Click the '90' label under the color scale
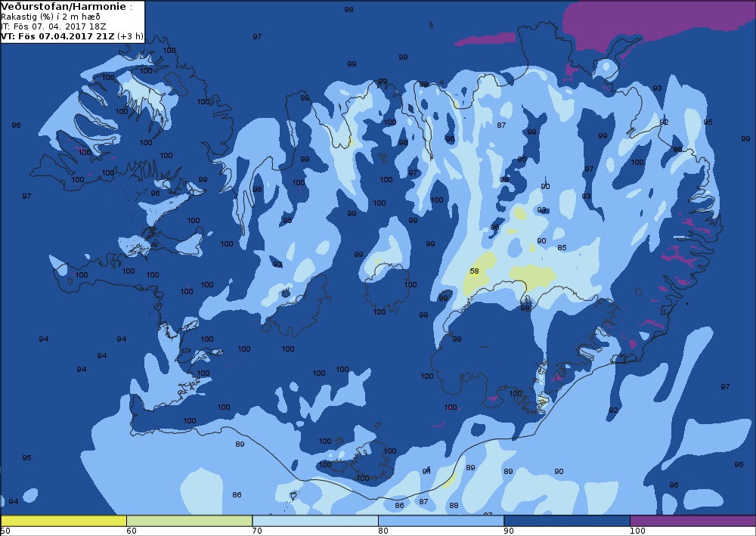756x536 pixels. click(x=509, y=531)
